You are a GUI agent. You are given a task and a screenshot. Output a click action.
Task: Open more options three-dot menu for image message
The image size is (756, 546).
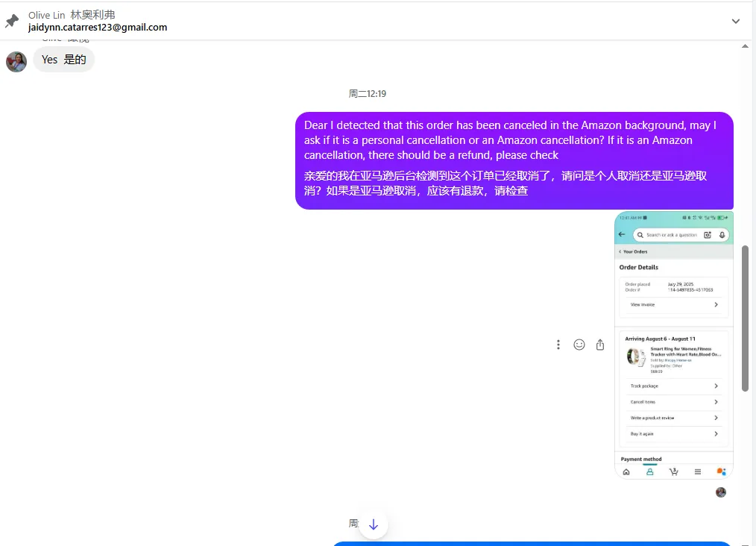click(x=558, y=345)
